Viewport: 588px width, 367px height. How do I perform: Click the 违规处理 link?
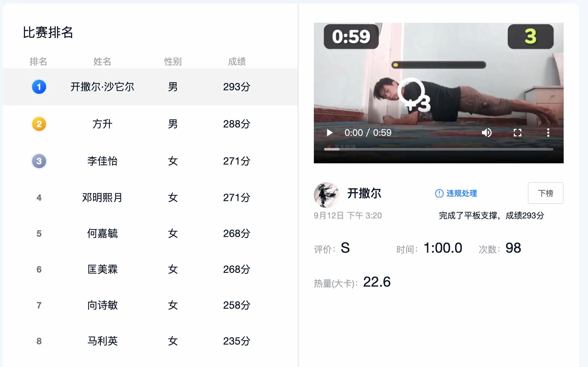point(456,193)
